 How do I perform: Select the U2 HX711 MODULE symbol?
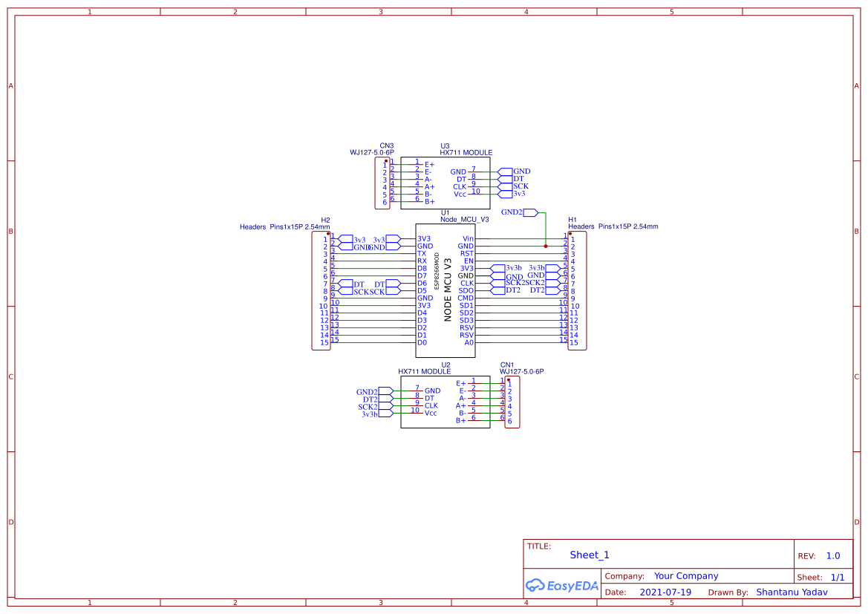[x=446, y=401]
